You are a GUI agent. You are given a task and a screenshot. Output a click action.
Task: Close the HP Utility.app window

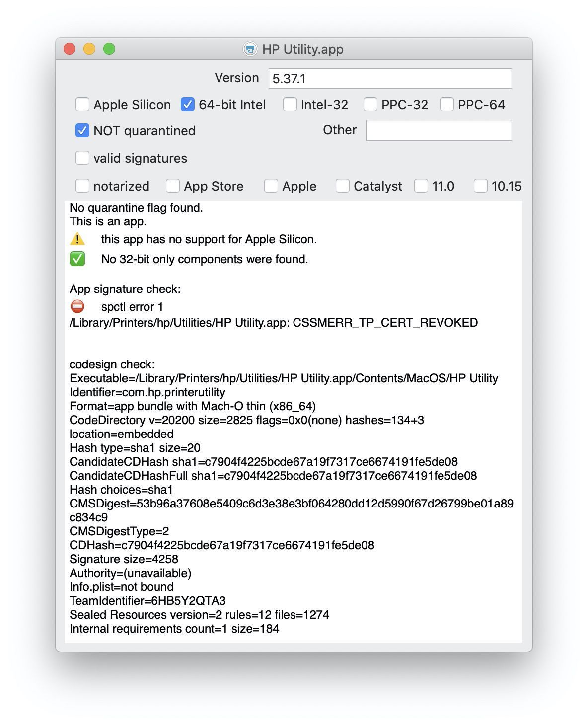tap(70, 49)
